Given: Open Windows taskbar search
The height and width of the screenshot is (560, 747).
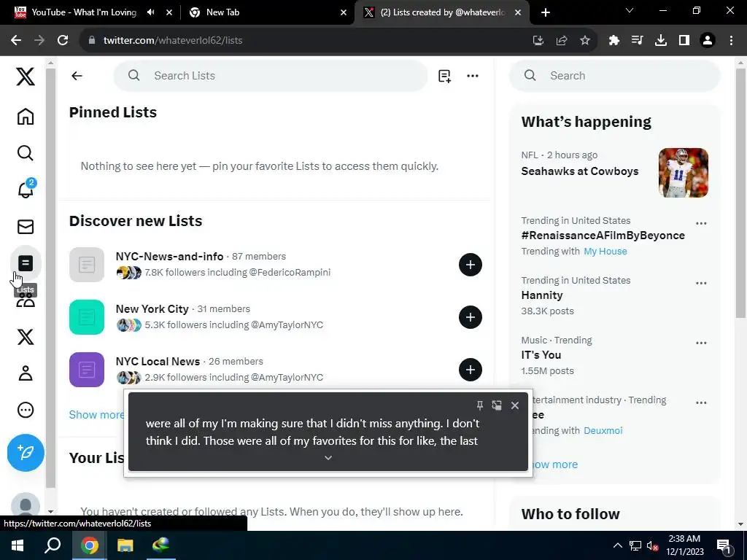Looking at the screenshot, I should (x=53, y=545).
